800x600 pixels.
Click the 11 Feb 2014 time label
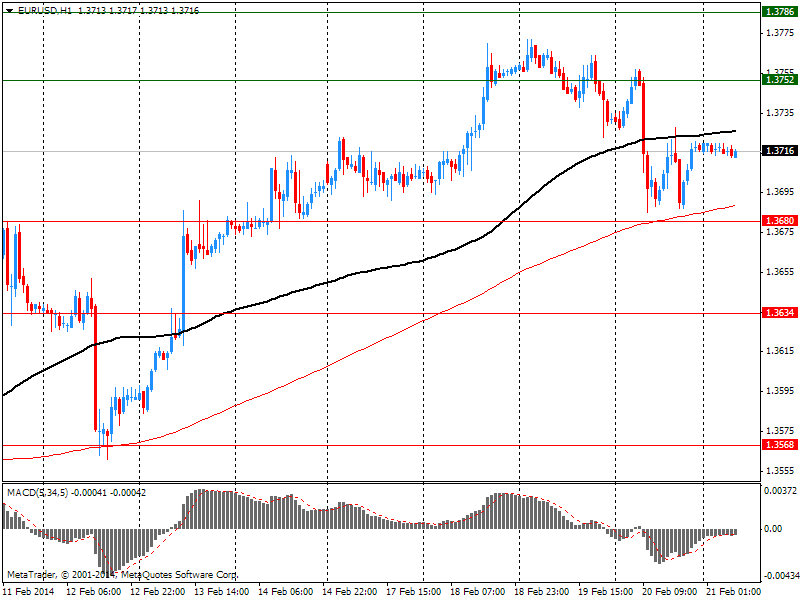(x=28, y=591)
